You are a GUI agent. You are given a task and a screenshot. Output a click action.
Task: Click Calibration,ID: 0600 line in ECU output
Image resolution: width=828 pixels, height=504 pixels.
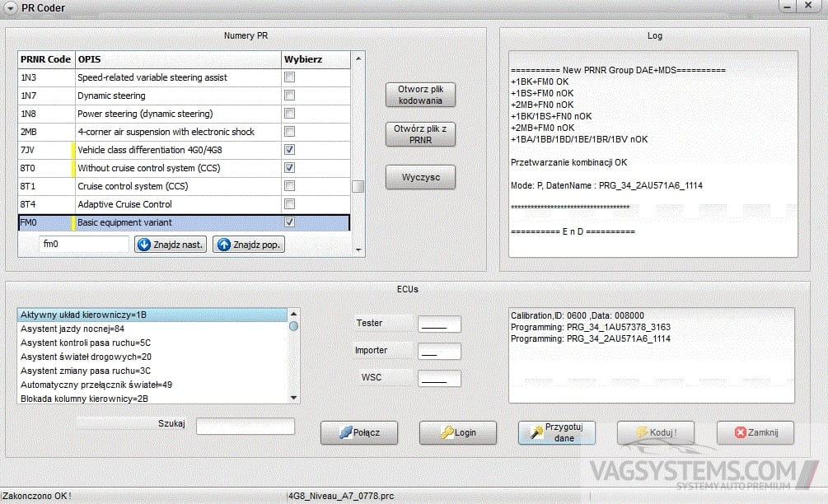578,315
